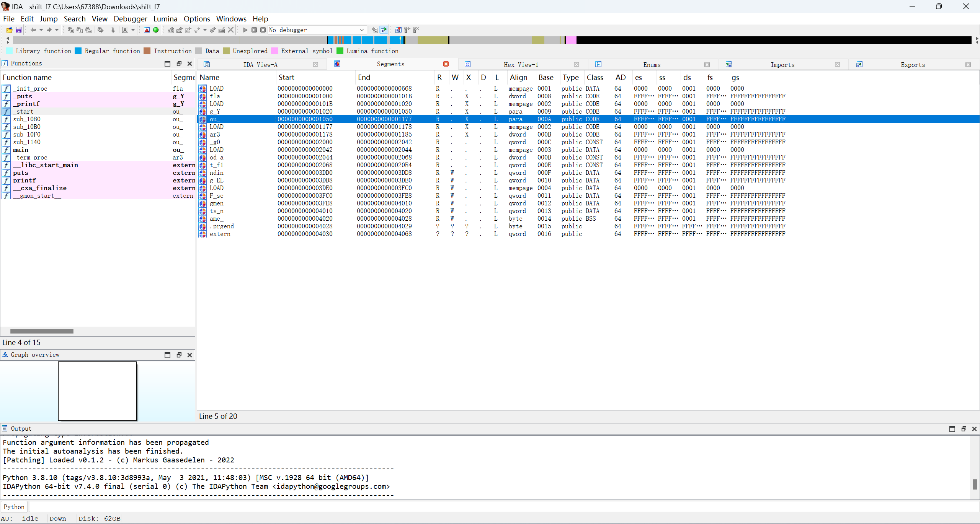Float the Output panel with undock button
This screenshot has width=980, height=524.
[x=964, y=429]
